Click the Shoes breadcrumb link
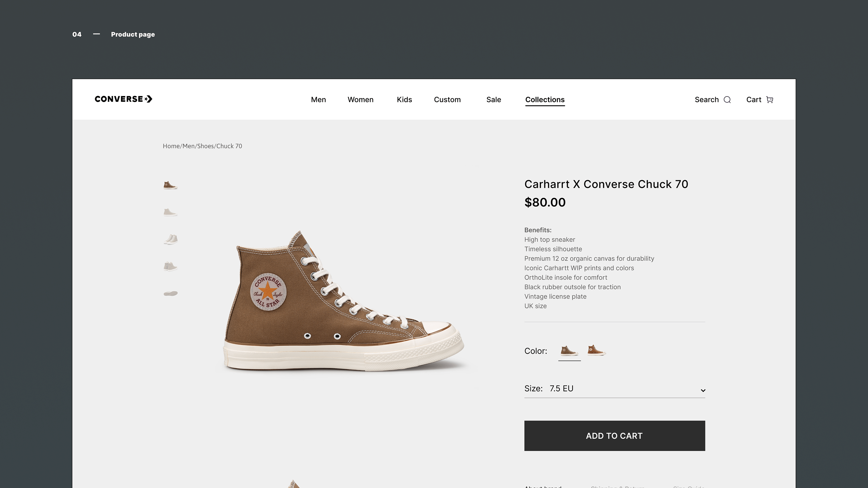868x488 pixels. click(205, 146)
